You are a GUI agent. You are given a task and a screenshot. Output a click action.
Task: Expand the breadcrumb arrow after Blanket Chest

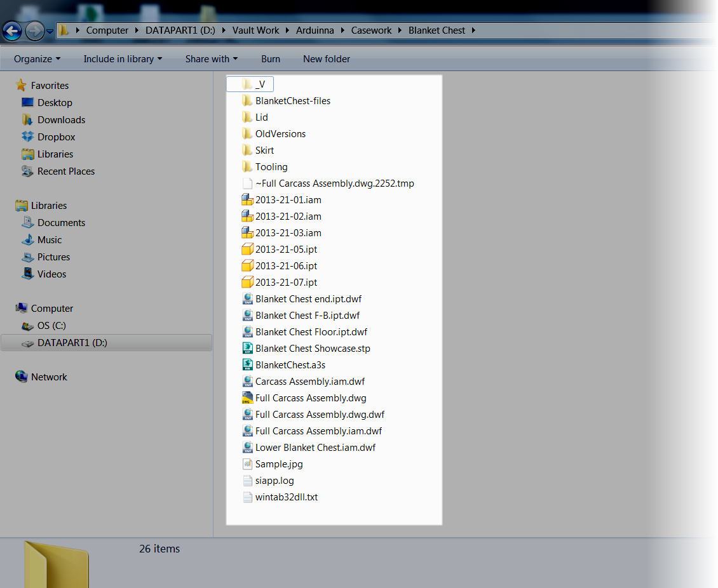tap(473, 30)
